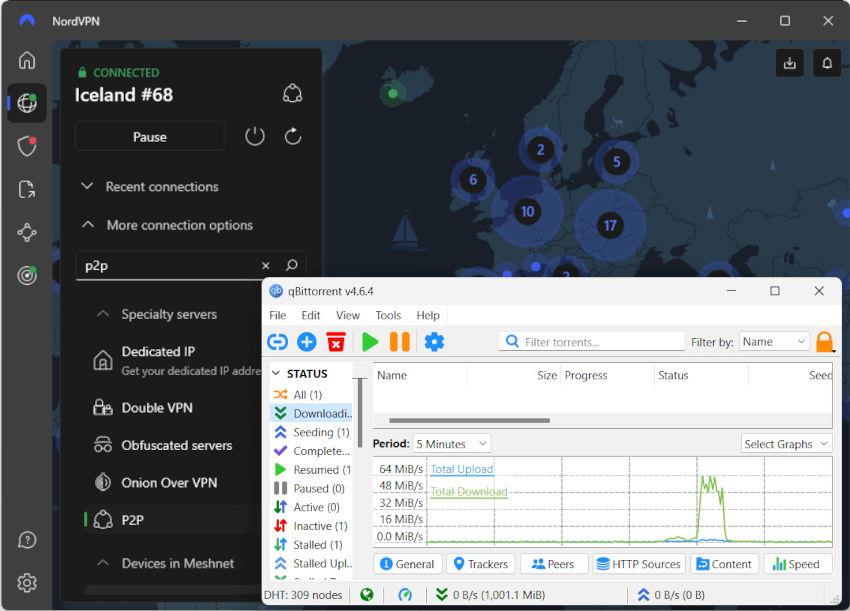
Task: Switch to the Peers tab
Action: pyautogui.click(x=554, y=564)
